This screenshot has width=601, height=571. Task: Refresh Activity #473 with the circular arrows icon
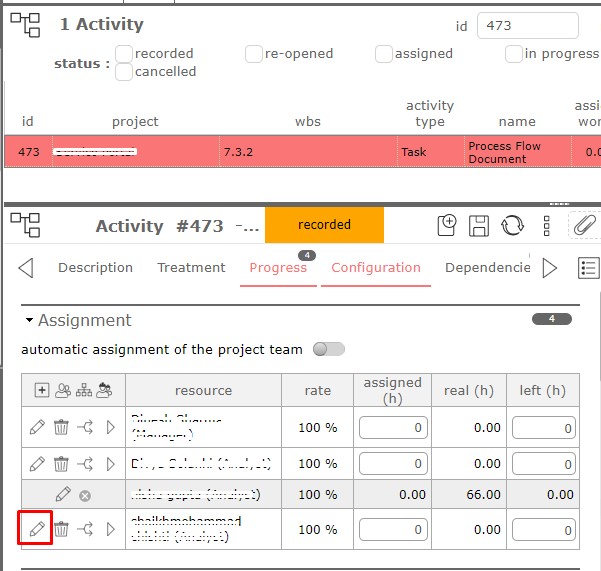[512, 225]
